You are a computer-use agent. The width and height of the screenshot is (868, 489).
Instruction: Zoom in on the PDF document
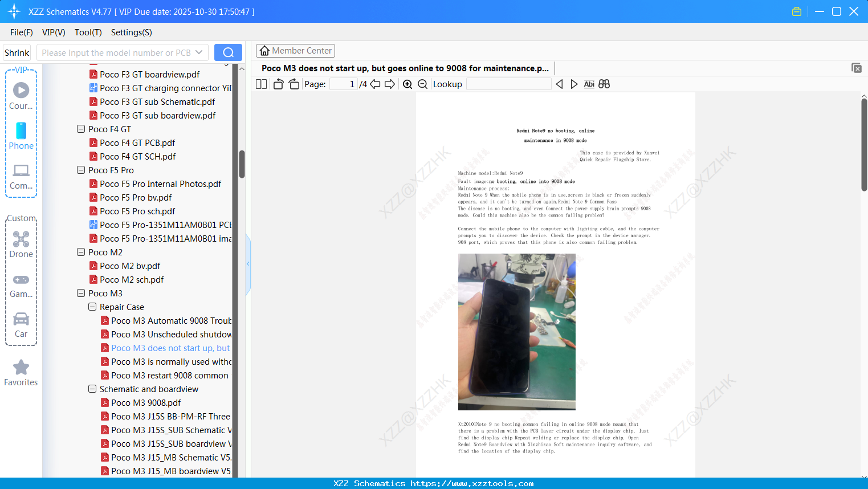pyautogui.click(x=407, y=84)
